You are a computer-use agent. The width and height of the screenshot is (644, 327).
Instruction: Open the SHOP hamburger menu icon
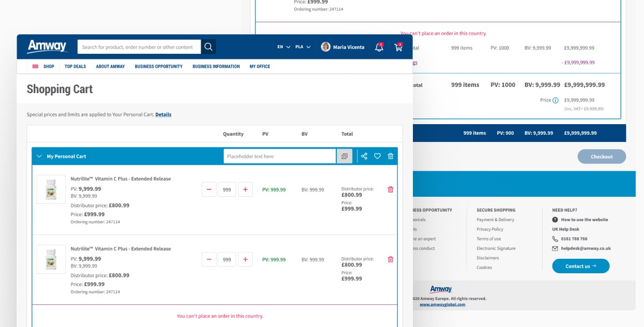tap(35, 67)
